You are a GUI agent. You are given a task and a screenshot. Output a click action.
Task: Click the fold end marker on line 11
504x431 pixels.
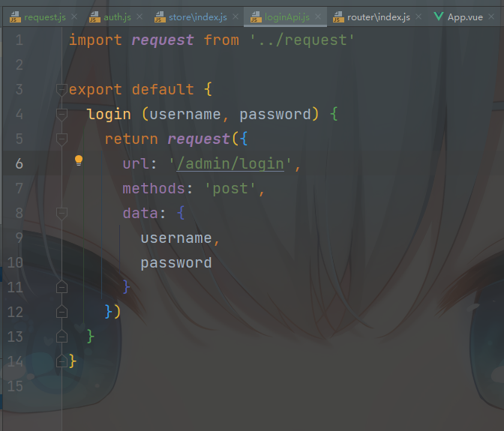click(x=61, y=287)
